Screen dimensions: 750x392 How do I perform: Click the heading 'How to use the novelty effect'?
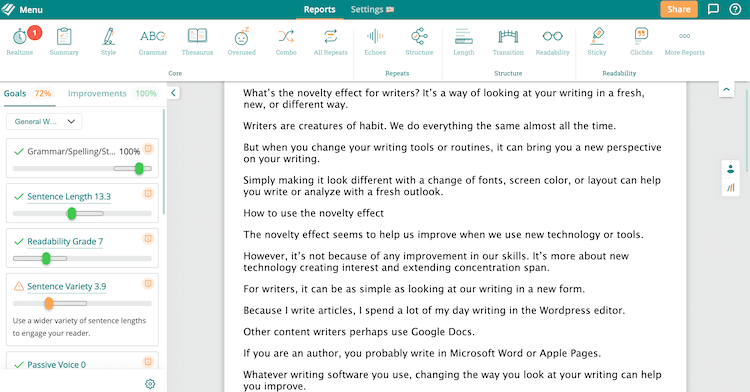[313, 213]
